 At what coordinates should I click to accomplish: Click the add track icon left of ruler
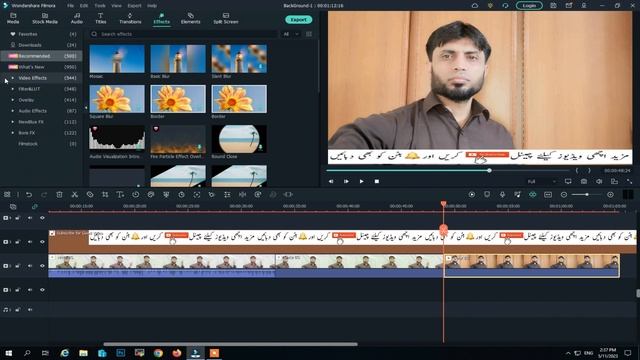point(13,207)
